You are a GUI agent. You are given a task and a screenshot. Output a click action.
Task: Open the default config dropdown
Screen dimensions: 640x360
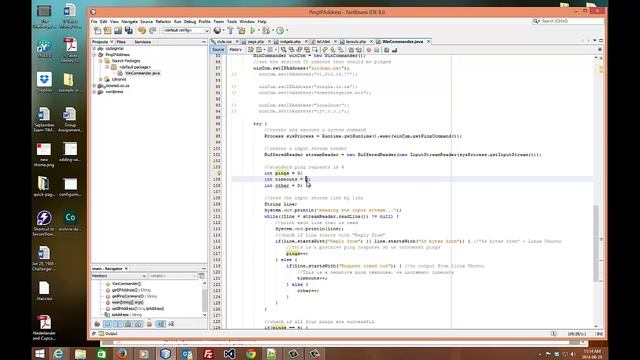[x=186, y=31]
